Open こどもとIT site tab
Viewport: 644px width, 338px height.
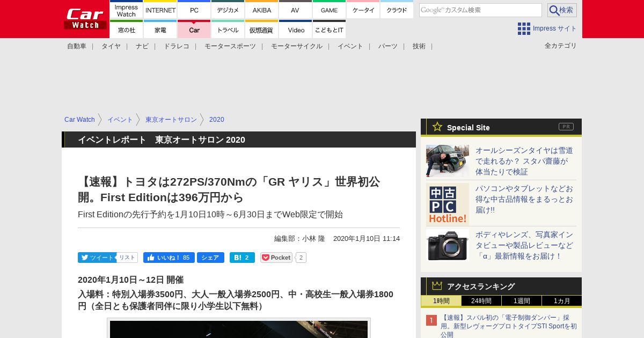pos(329,30)
